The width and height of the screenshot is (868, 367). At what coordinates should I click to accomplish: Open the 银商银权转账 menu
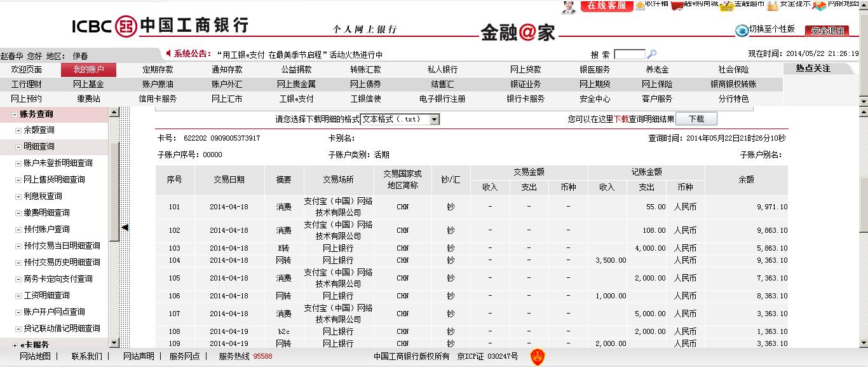733,84
